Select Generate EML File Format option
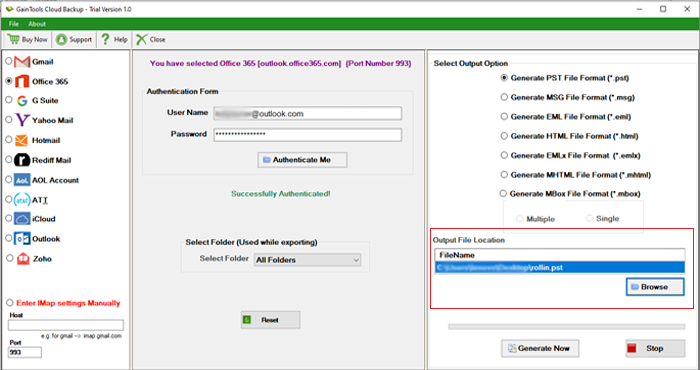The height and width of the screenshot is (370, 700). [x=504, y=116]
